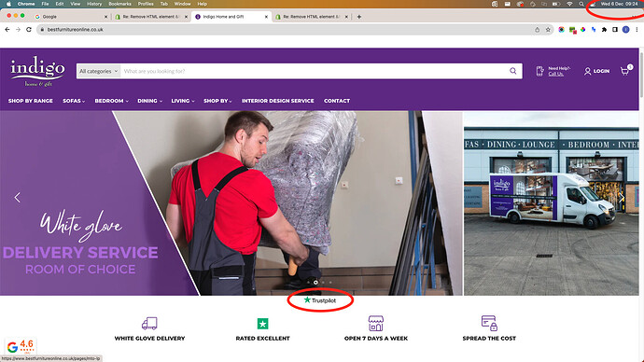Close the Google tab
This screenshot has height=362, width=644.
coord(105,17)
